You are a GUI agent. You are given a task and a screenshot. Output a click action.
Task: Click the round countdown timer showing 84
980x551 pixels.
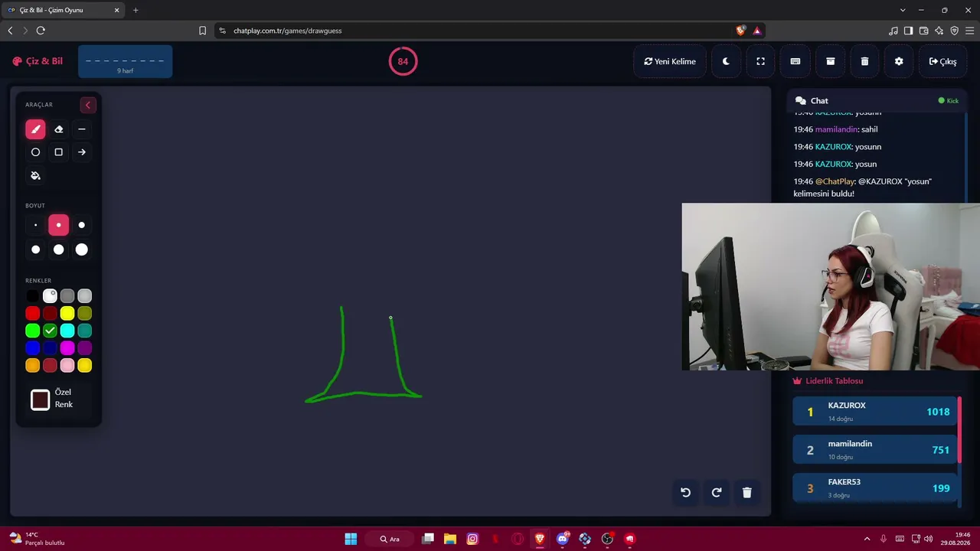click(x=403, y=61)
